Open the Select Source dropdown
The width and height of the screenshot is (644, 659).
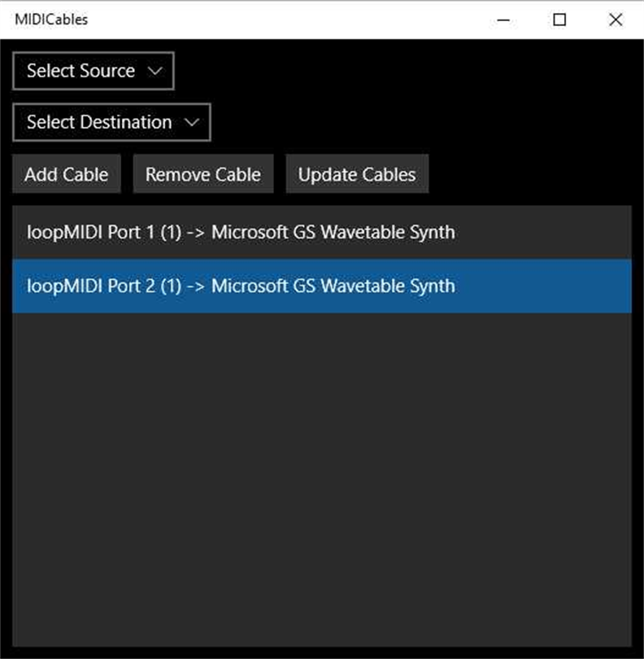tap(93, 72)
